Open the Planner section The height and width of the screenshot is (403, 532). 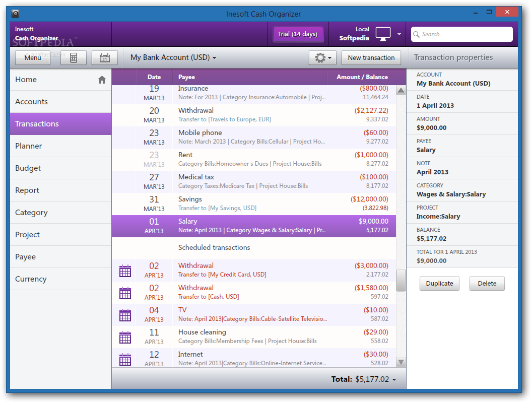pos(61,146)
